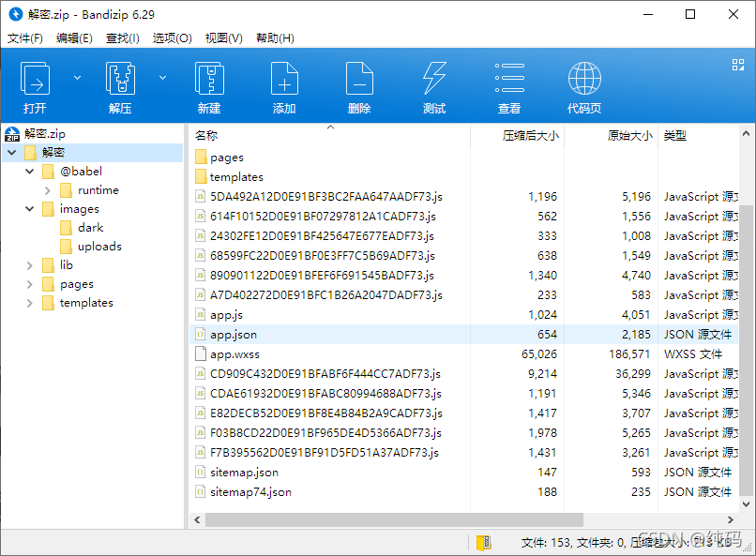
Task: Select file 5DA492A12D0E91BF3BC2FAA647AADF73.js
Action: tap(463, 197)
